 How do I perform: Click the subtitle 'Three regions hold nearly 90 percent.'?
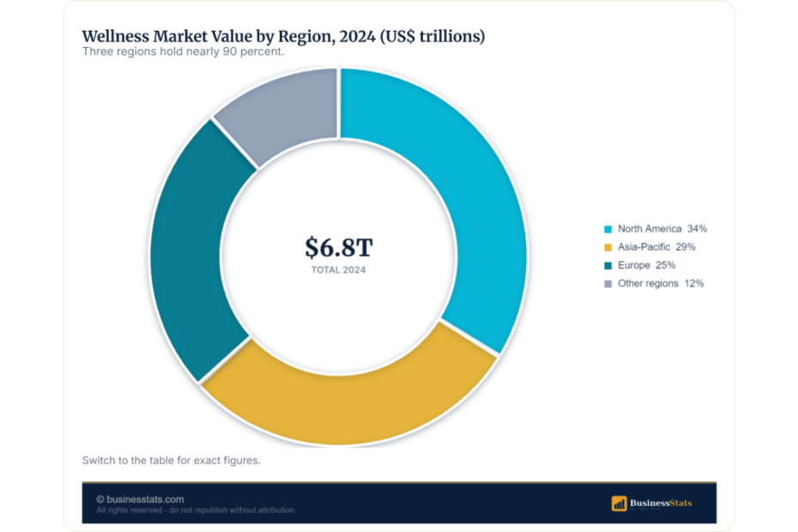(x=184, y=52)
